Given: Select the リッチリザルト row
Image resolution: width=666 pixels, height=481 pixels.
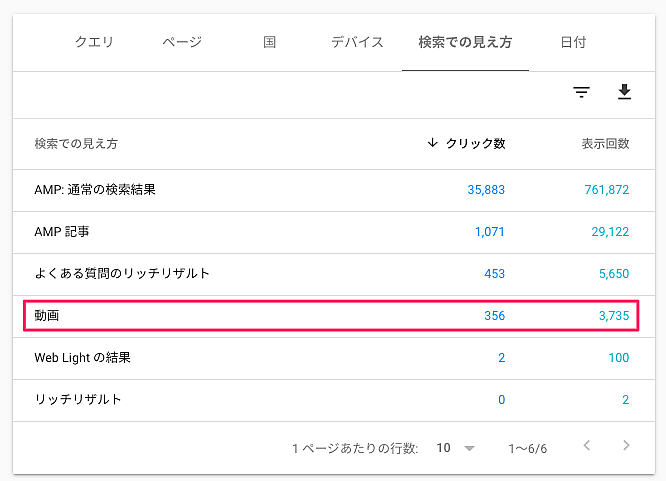Looking at the screenshot, I should (78, 400).
